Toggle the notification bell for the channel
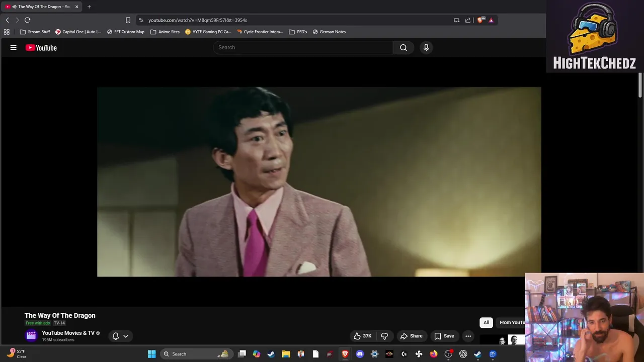Viewport: 644px width, 362px height. [116, 336]
